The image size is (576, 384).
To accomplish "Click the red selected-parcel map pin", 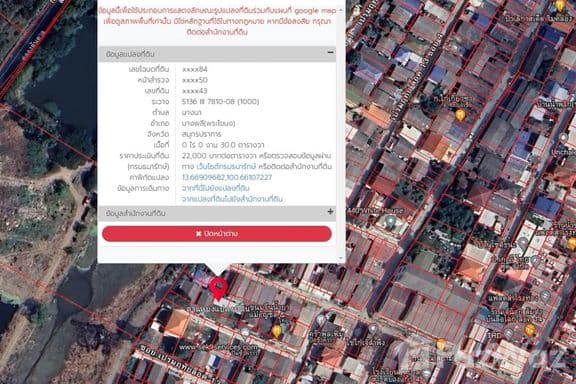I will pos(218,289).
